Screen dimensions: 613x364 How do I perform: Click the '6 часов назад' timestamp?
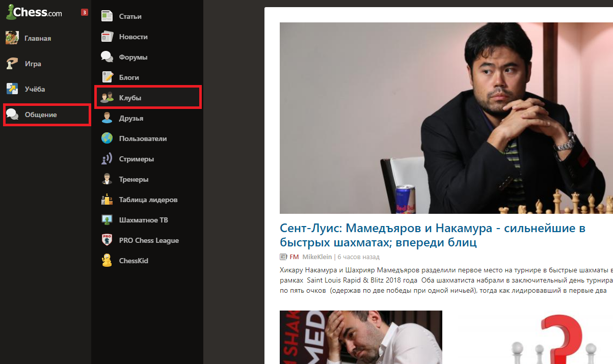tap(358, 257)
